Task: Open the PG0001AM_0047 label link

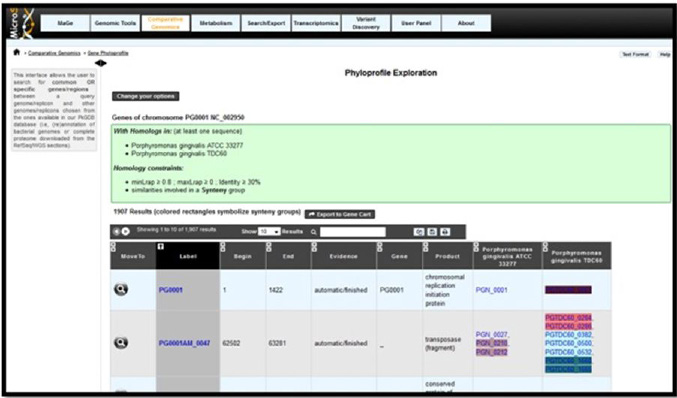Action: (x=184, y=343)
